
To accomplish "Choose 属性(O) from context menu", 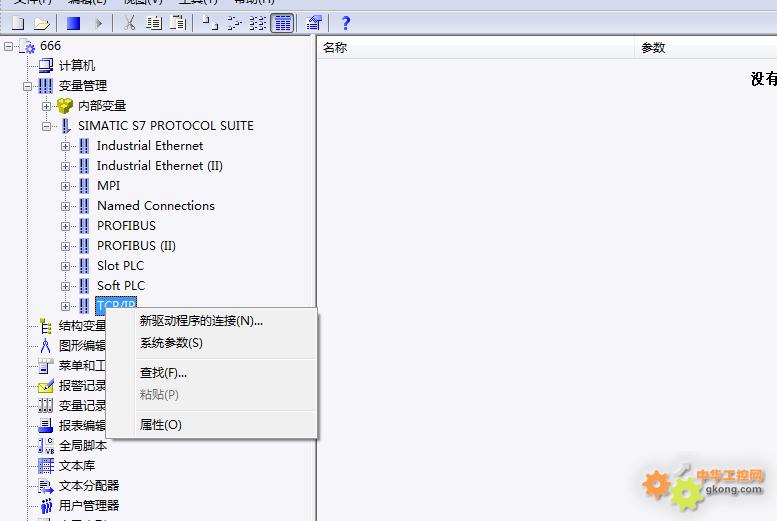I will tap(212, 425).
